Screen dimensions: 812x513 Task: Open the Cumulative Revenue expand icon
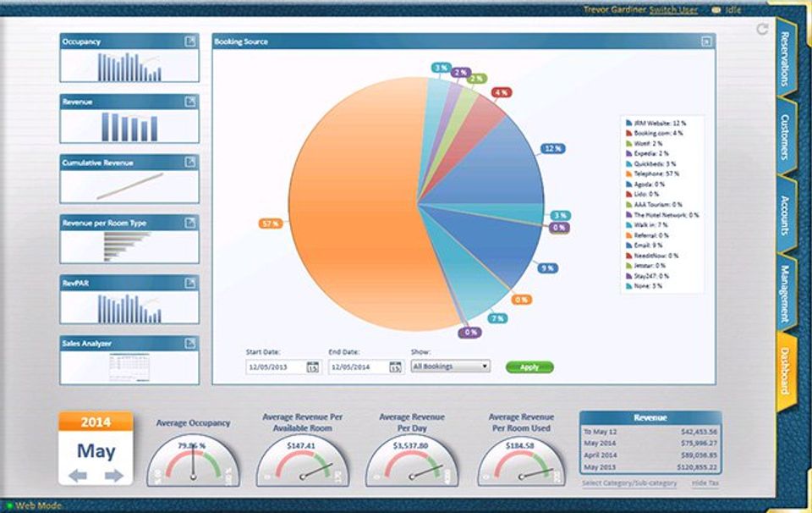(190, 163)
